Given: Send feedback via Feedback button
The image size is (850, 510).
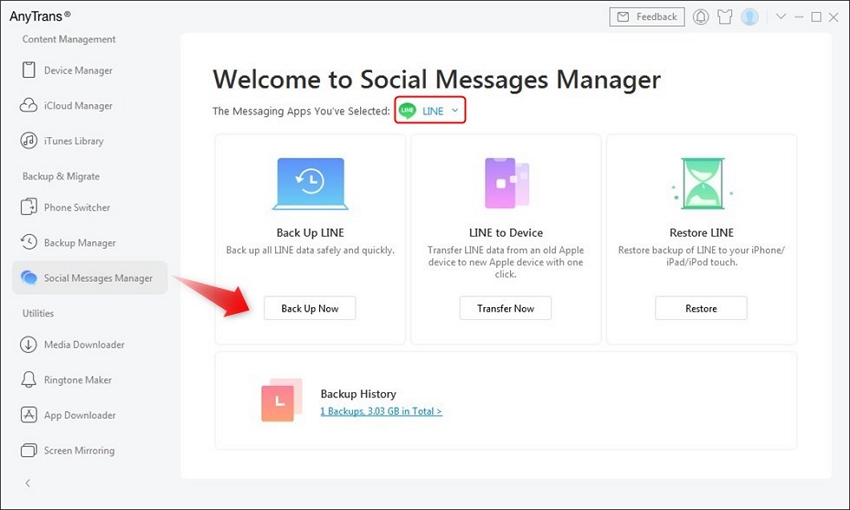Looking at the screenshot, I should pos(647,17).
